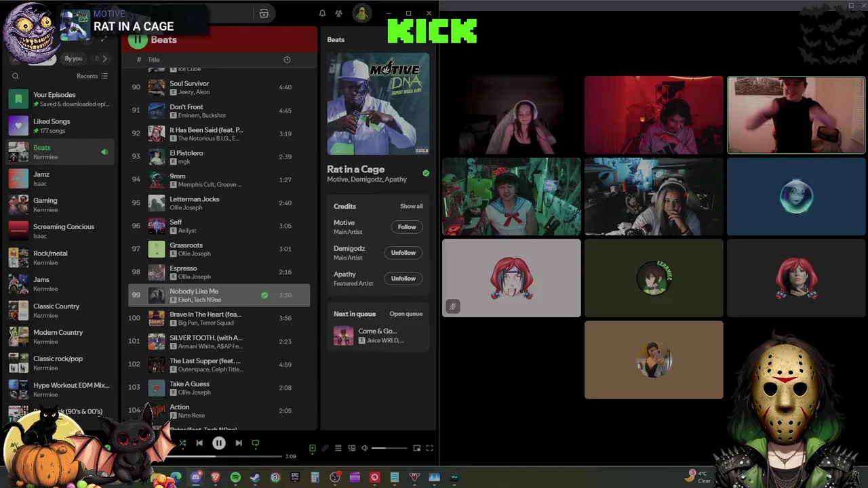Mute the Spotify volume speaker icon
Viewport: 868px width, 488px height.
click(365, 448)
